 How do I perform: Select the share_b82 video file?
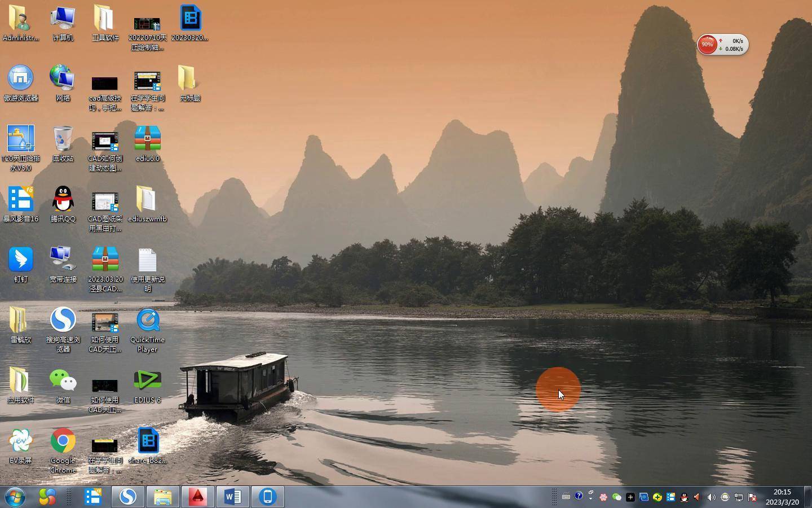[147, 445]
